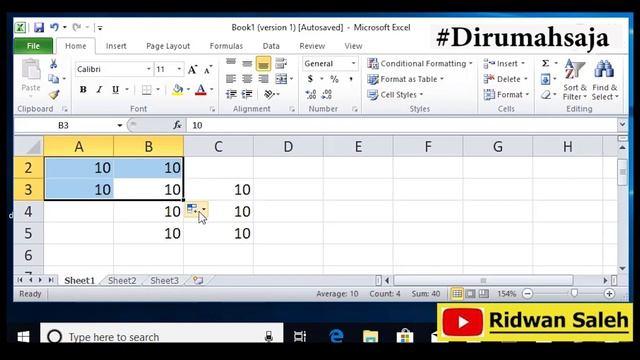Click the Delete cells button

click(505, 79)
